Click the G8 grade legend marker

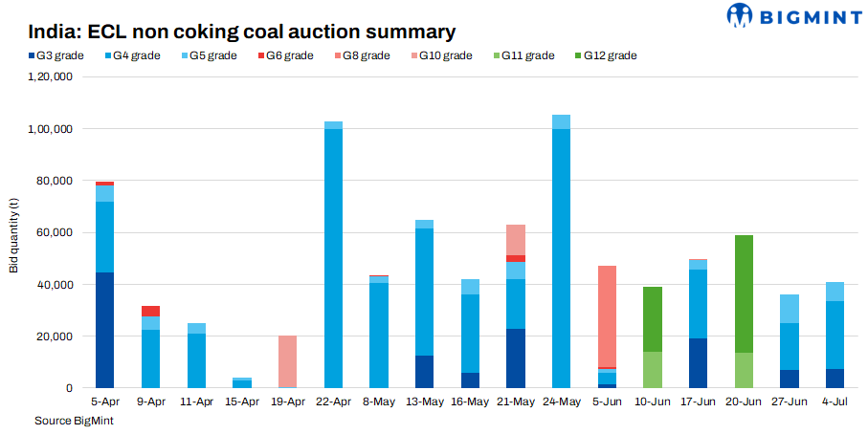pyautogui.click(x=339, y=55)
